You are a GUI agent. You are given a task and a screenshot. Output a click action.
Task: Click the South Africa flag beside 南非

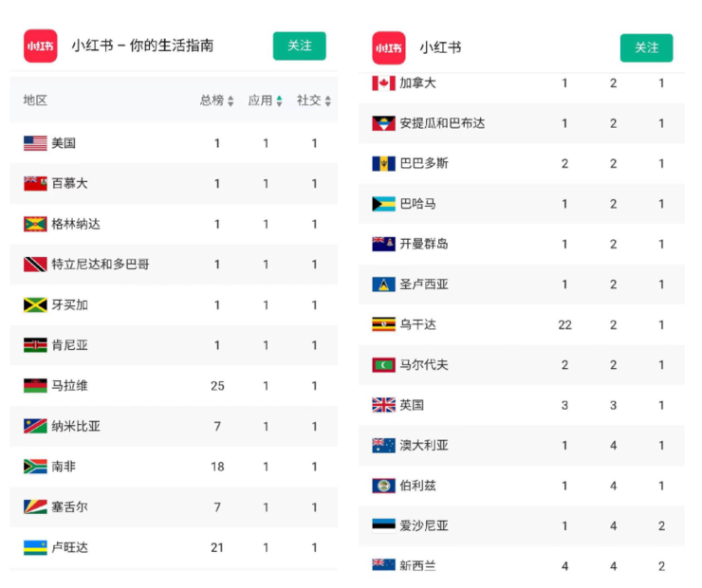(x=35, y=467)
